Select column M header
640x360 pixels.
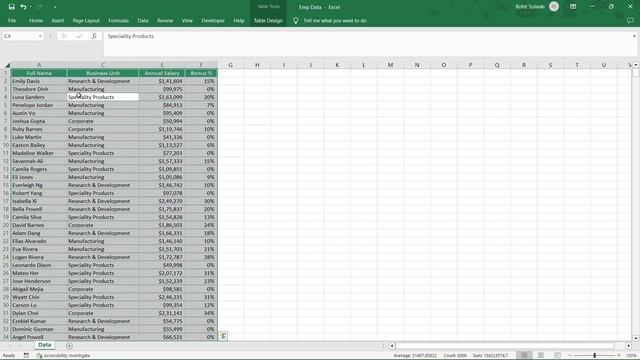(390, 65)
